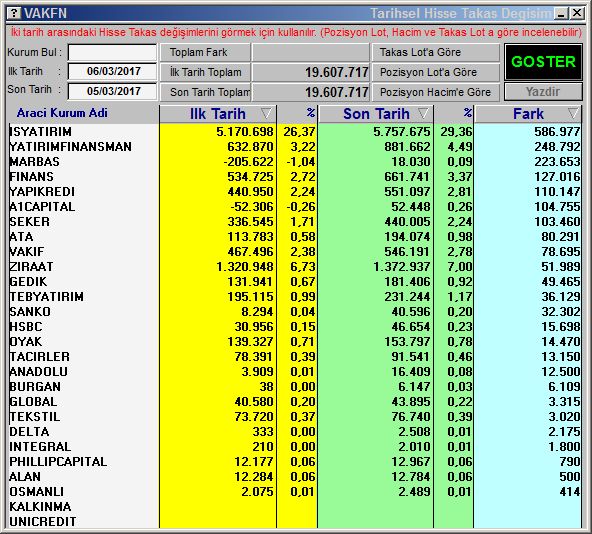Focus the Kurum Bul search field
592x534 pixels.
click(x=112, y=52)
